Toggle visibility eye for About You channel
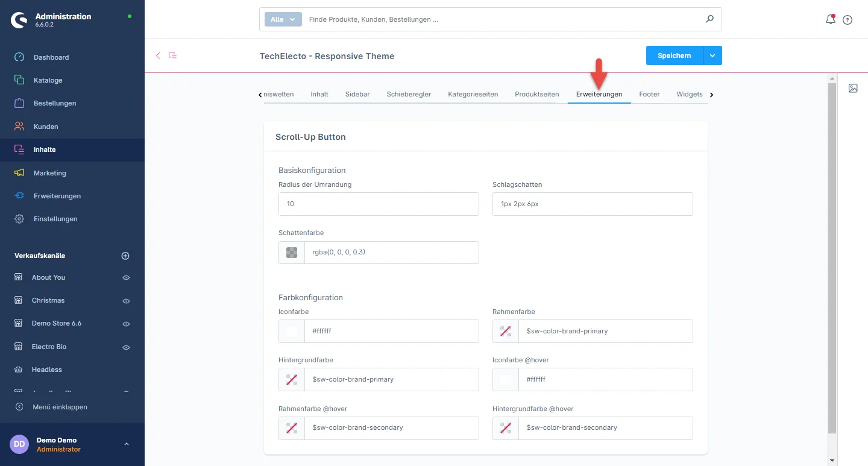868x466 pixels. click(126, 278)
